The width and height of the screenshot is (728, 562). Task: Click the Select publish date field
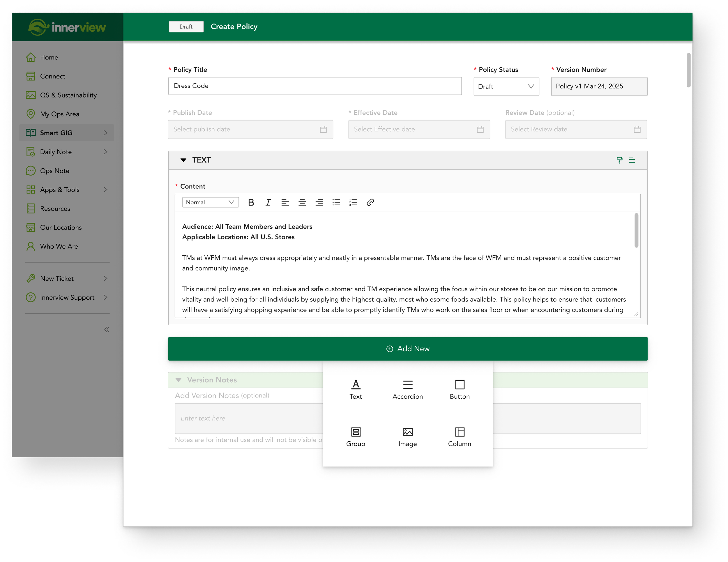coord(250,130)
